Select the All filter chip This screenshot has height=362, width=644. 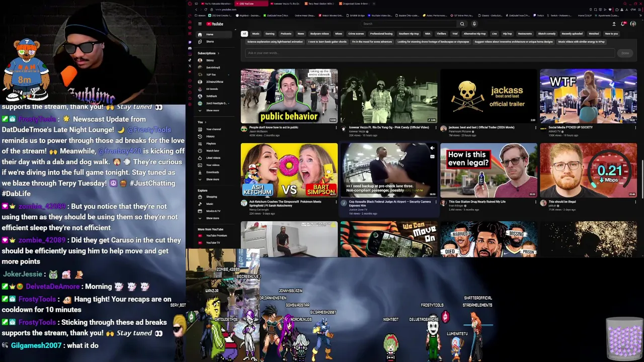[245, 34]
